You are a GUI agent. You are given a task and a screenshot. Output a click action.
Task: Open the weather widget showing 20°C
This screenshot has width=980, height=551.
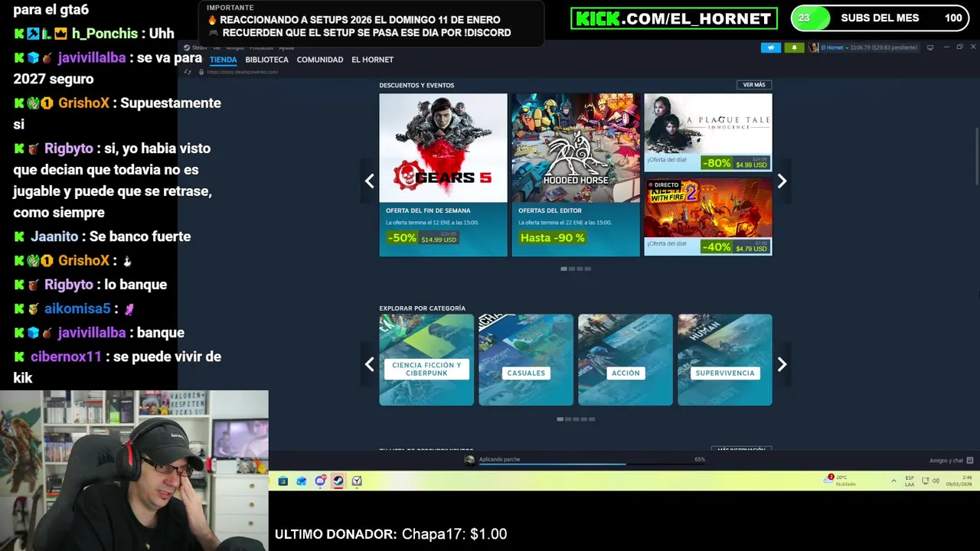pyautogui.click(x=841, y=481)
